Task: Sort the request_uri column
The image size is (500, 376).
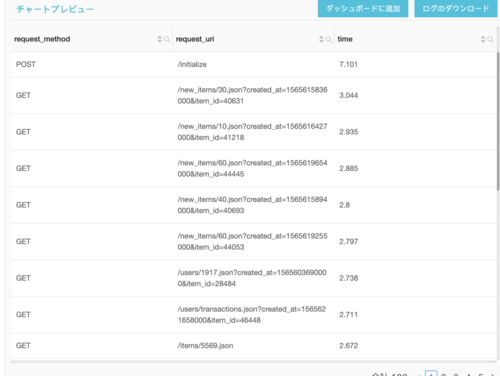Action: point(321,39)
